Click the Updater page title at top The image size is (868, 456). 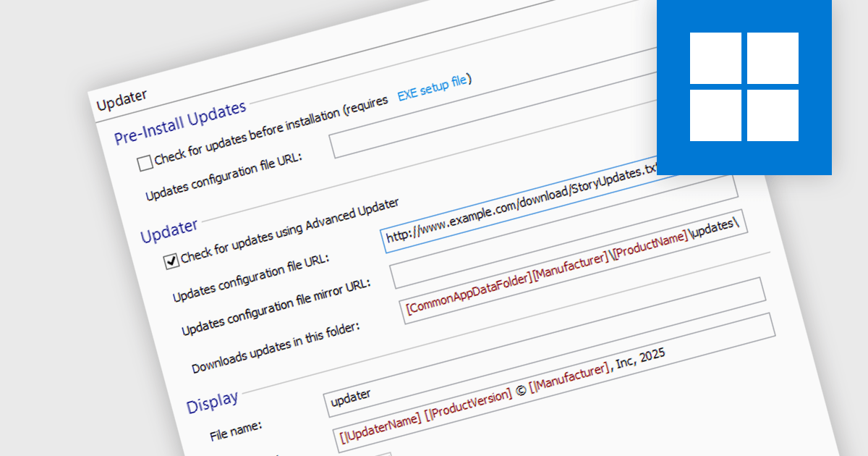click(122, 96)
